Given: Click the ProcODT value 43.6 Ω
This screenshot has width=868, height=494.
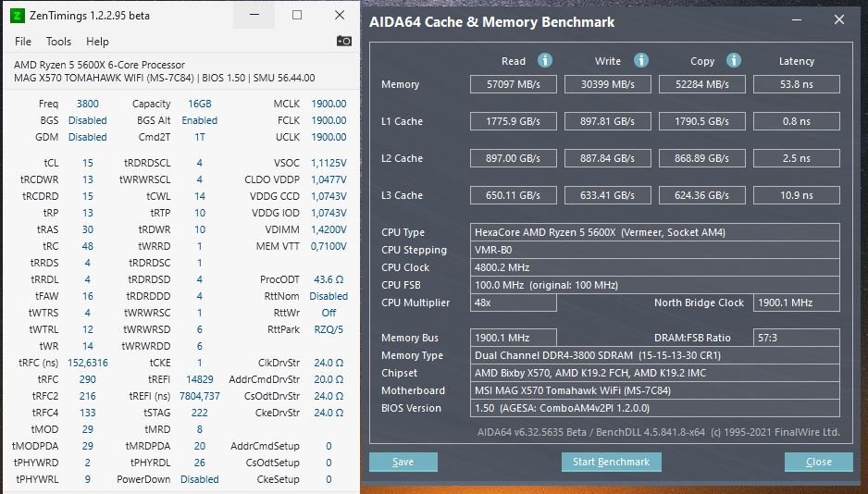Looking at the screenshot, I should coord(329,279).
